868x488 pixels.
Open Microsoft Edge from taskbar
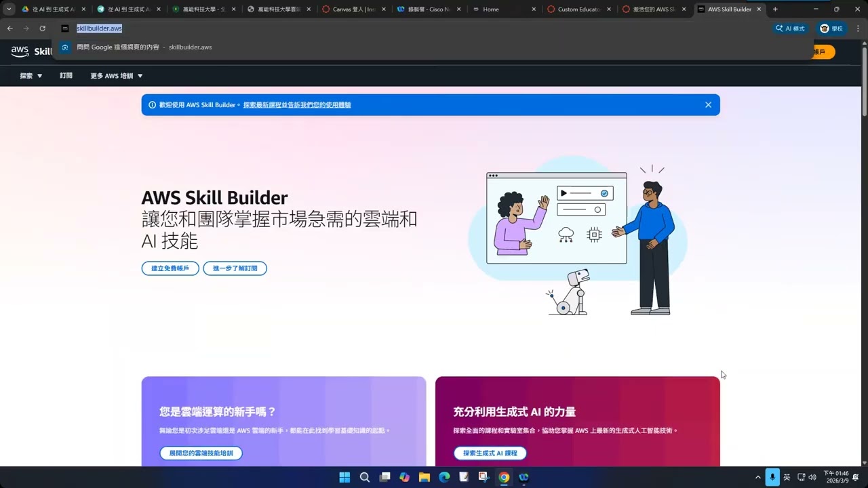coord(444,477)
